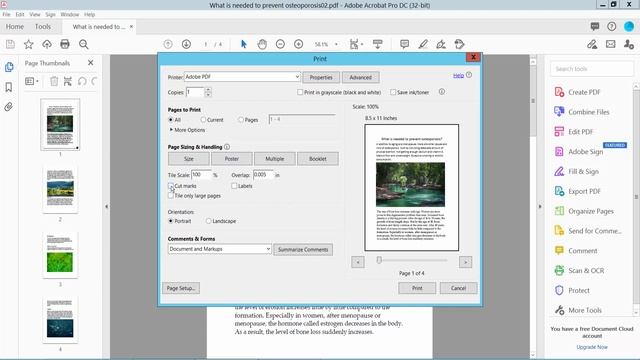Open thumbnail options menu dropdown
This screenshot has width=640, height=360.
click(x=32, y=81)
